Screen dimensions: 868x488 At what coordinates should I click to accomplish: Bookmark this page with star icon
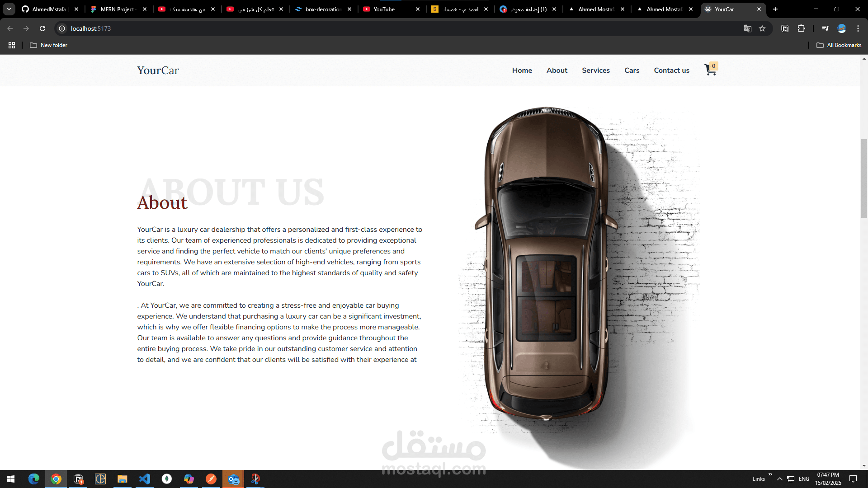(762, 28)
